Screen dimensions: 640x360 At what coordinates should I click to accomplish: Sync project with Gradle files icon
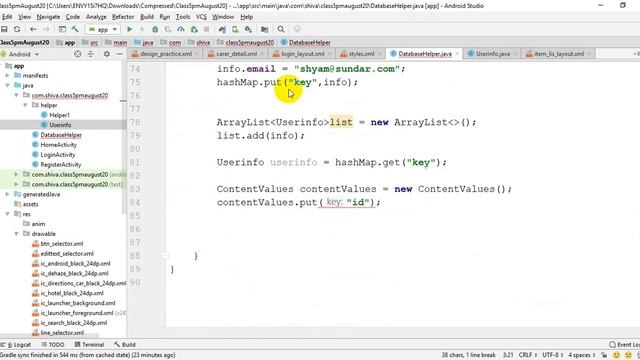pos(222,29)
